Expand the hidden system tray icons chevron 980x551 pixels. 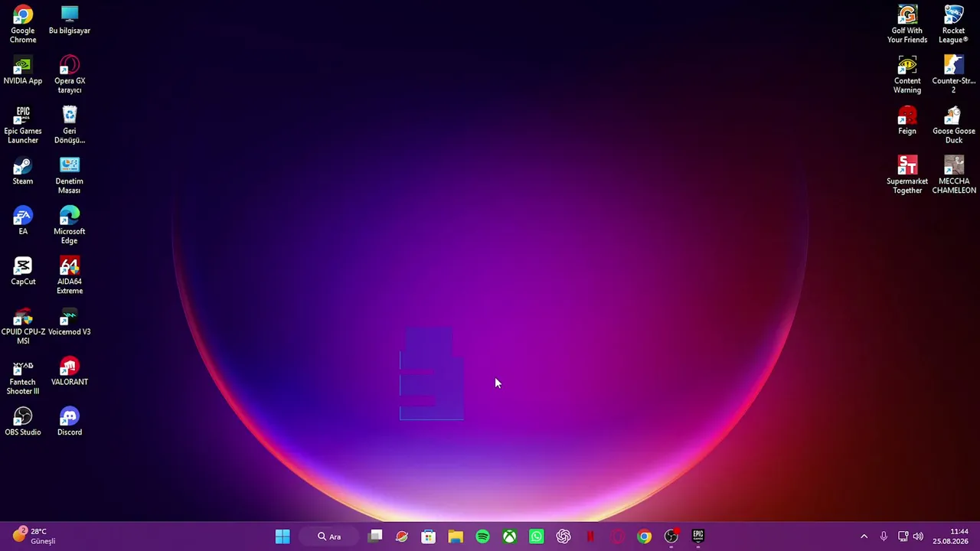point(864,536)
